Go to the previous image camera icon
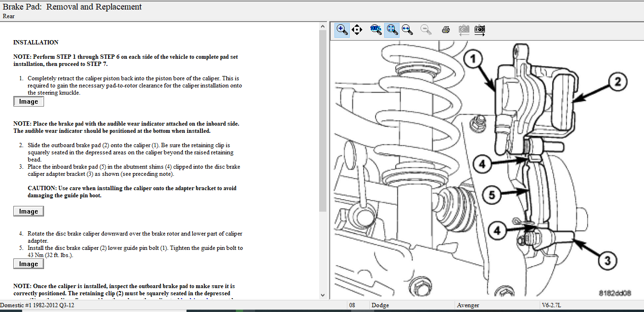Screen dimensions: 644x312 pyautogui.click(x=464, y=30)
